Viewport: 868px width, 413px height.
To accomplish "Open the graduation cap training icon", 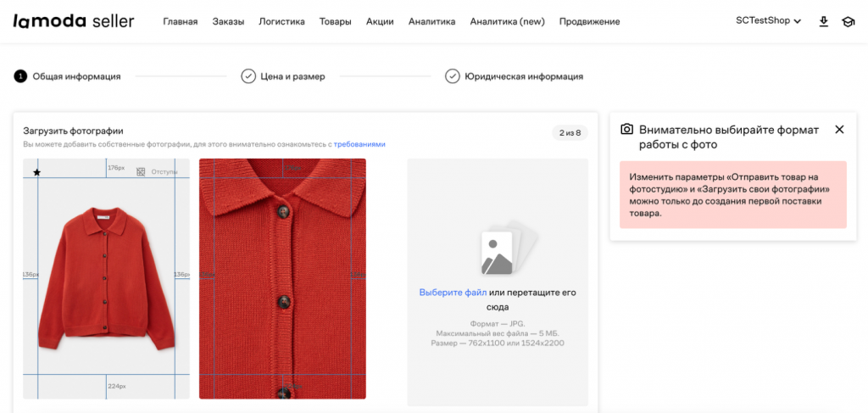I will (848, 21).
